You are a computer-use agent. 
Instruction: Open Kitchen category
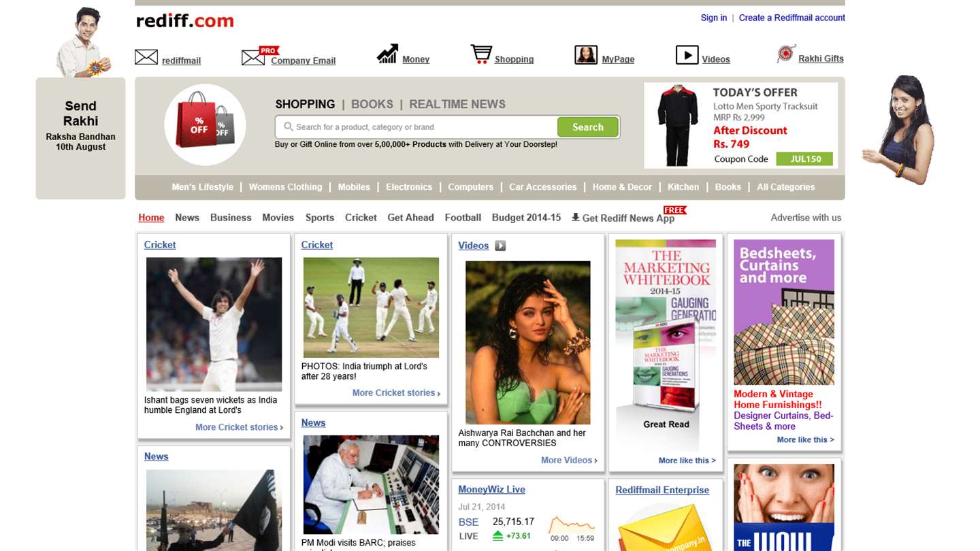(683, 187)
